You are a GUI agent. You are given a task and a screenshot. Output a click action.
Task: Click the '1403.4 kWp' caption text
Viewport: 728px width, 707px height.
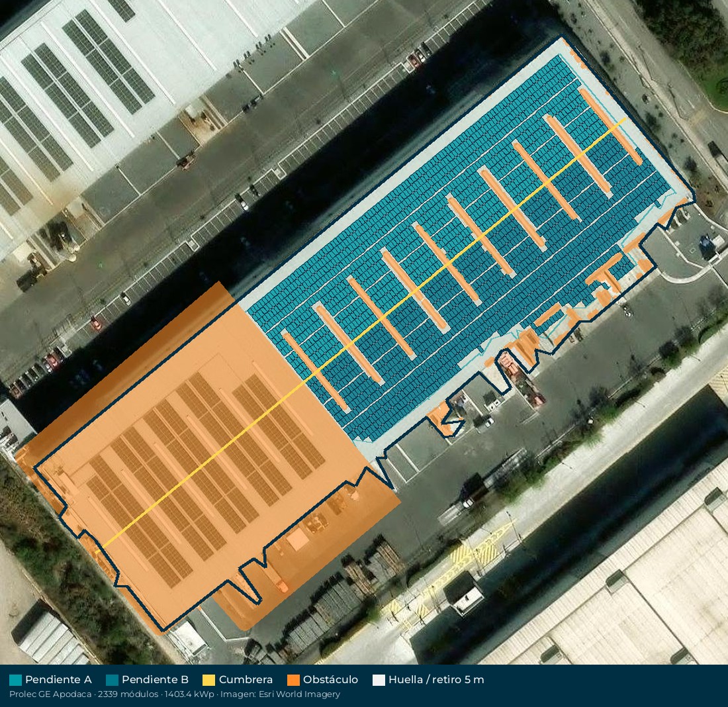point(189,694)
